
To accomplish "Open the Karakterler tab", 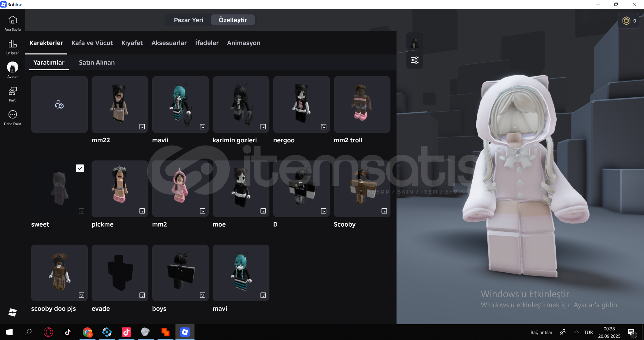I will [x=46, y=43].
